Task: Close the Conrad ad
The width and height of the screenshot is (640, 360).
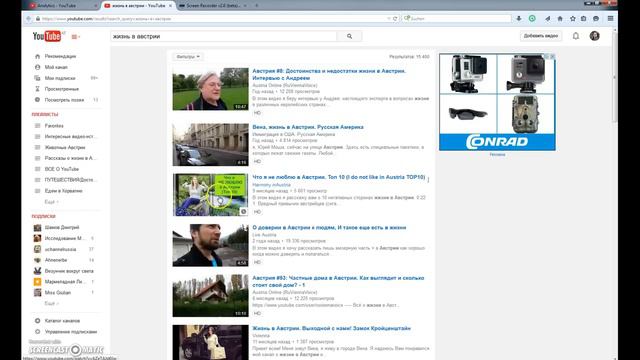Action: 552,56
